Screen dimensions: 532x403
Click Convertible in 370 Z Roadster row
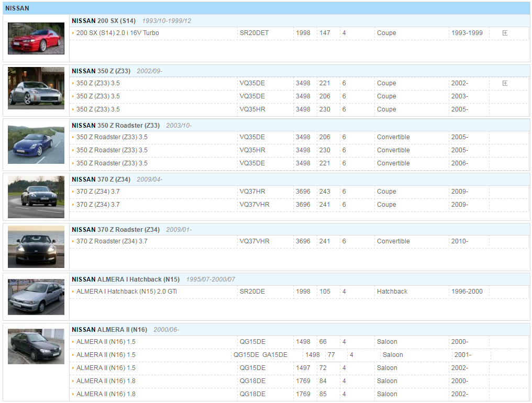(393, 241)
